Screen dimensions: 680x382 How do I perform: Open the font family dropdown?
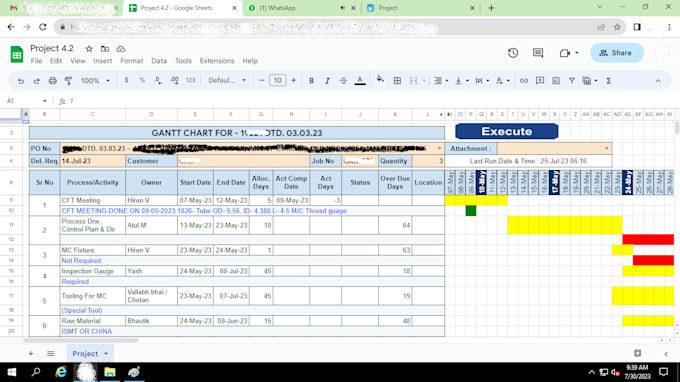tap(227, 81)
